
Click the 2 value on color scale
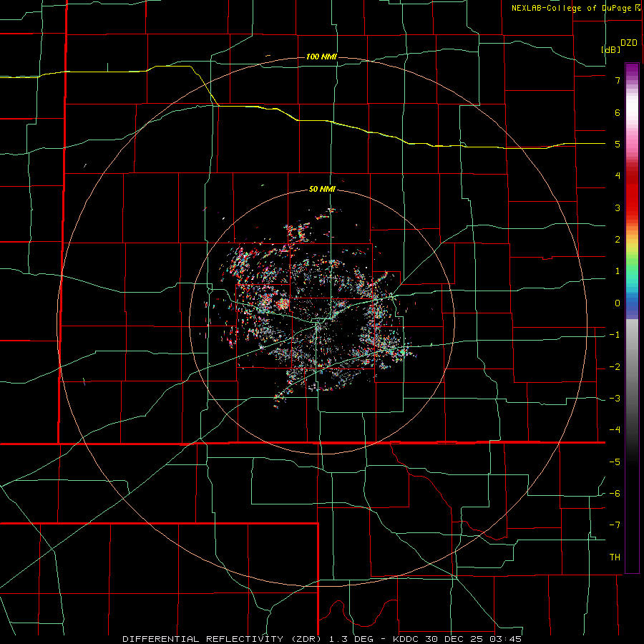[x=618, y=240]
